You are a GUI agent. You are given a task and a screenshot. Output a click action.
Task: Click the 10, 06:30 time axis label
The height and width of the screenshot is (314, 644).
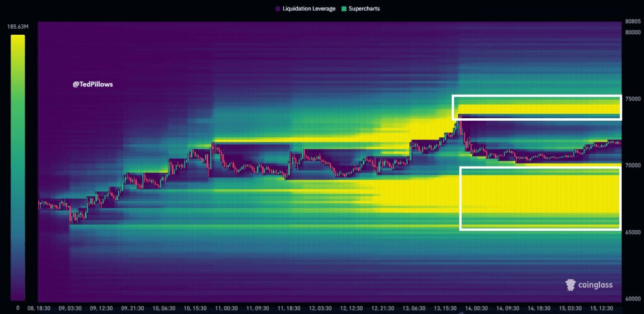[x=164, y=308]
